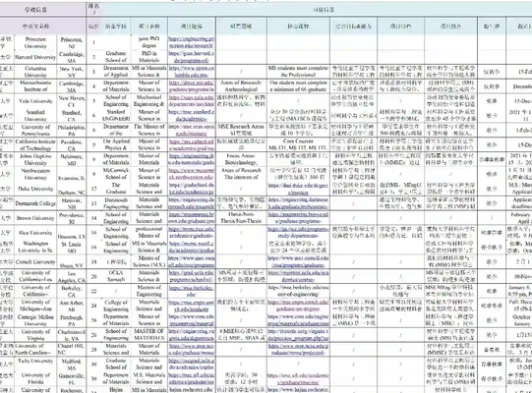The image size is (532, 393).
Task: Select the California Institute of Technology cell
Action: point(35,144)
